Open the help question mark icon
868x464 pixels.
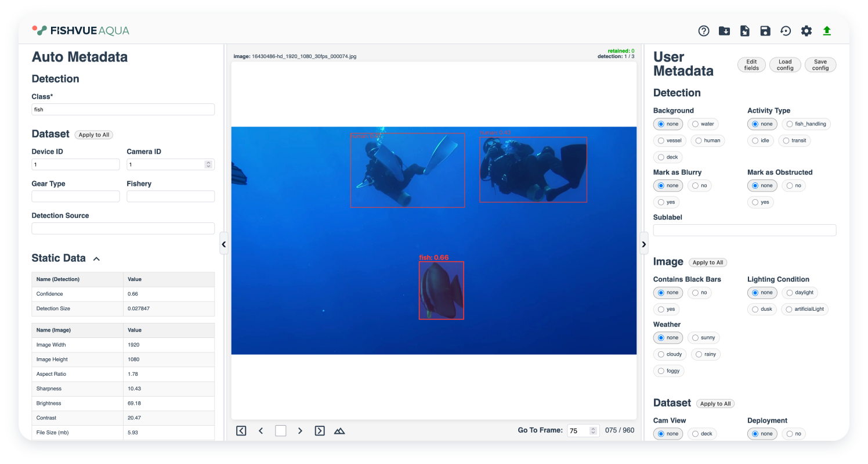(704, 31)
